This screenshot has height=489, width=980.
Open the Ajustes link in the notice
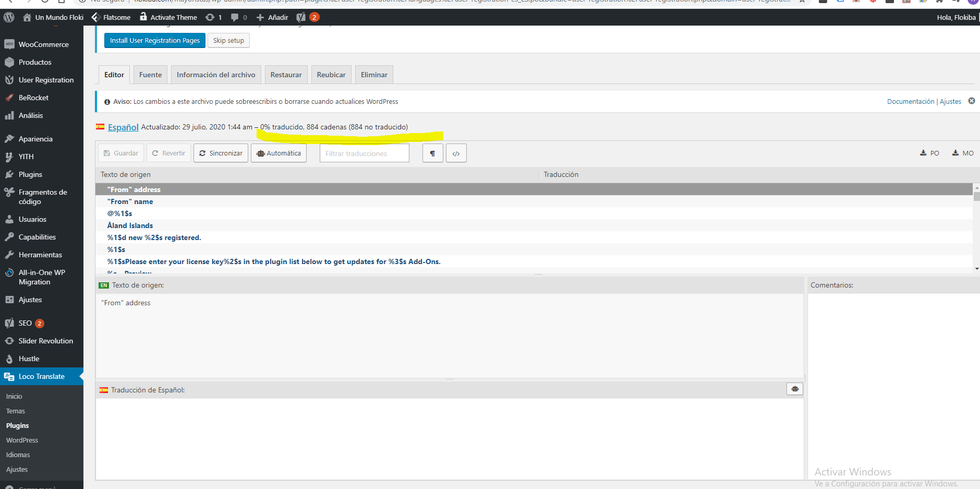pyautogui.click(x=950, y=101)
